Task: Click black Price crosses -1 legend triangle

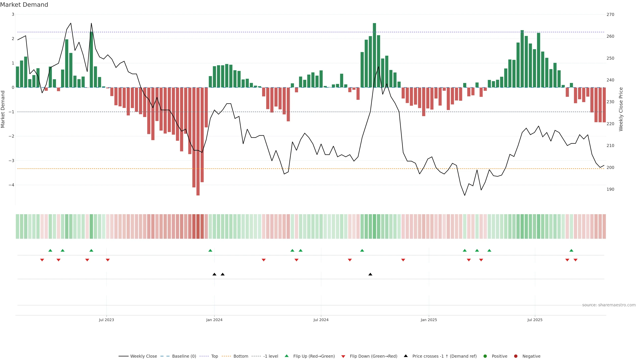Action: point(406,356)
